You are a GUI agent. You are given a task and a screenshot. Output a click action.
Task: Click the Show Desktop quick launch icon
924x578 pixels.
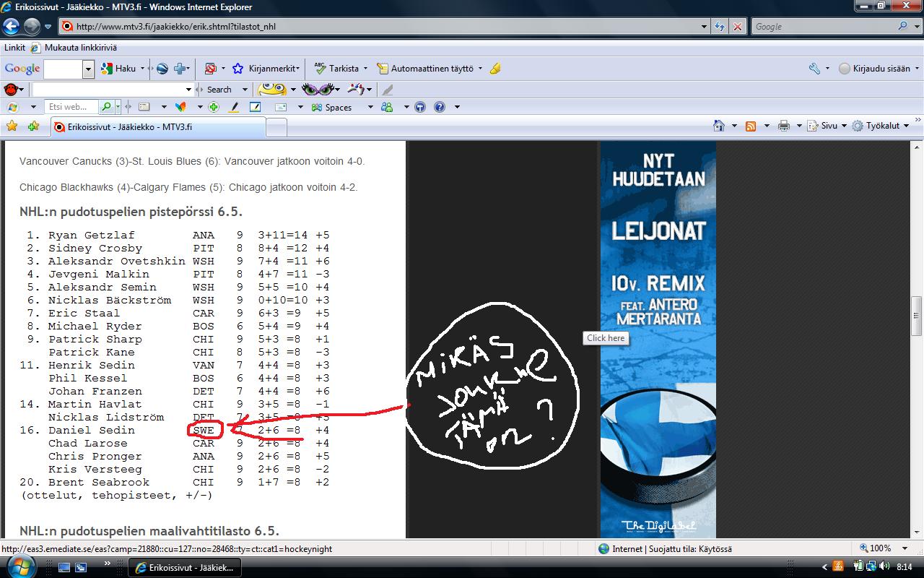[64, 568]
